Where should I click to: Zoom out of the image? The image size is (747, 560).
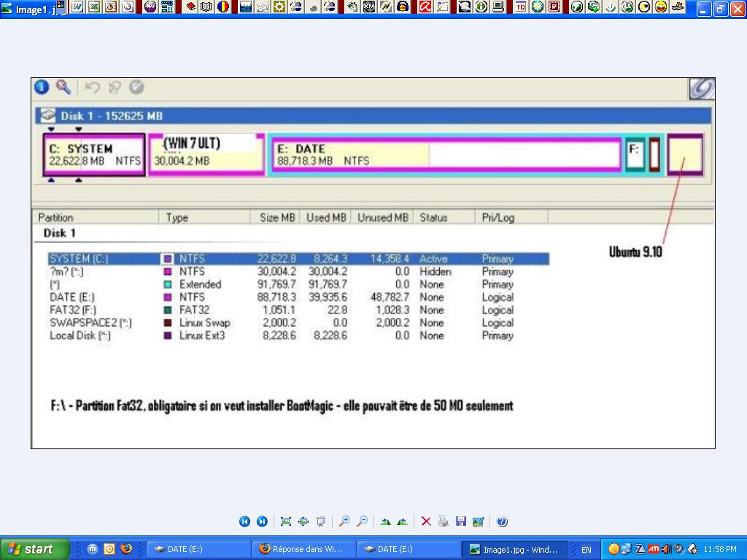click(x=362, y=521)
